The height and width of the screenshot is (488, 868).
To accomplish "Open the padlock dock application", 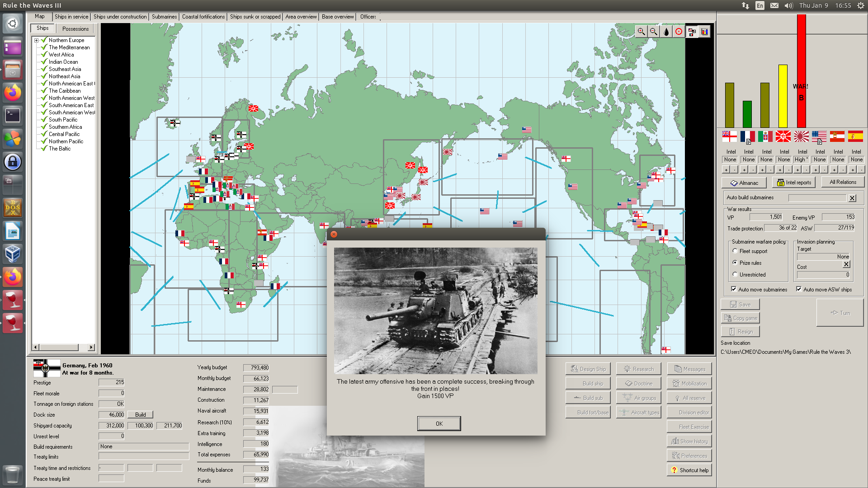I will pos(13,161).
